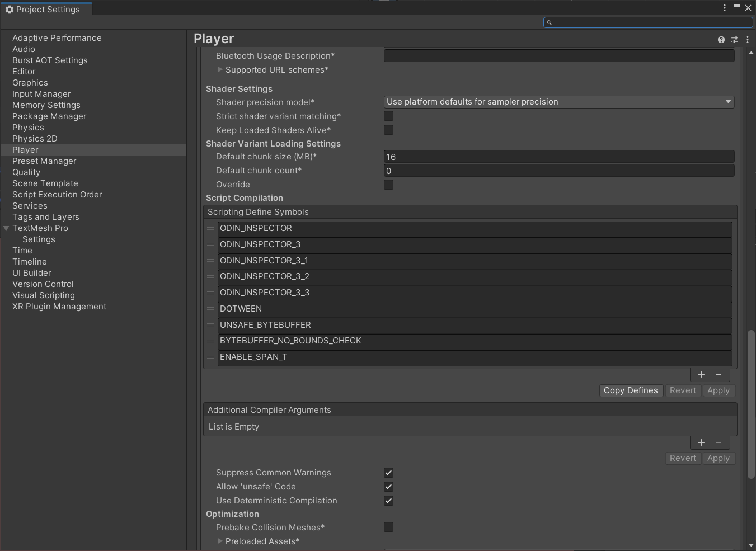Open UI Builder settings
Screen dimensions: 756x551
coord(32,273)
